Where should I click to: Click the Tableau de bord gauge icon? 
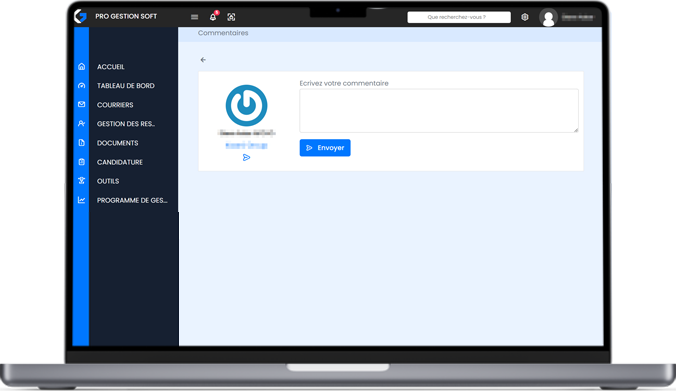tap(81, 85)
